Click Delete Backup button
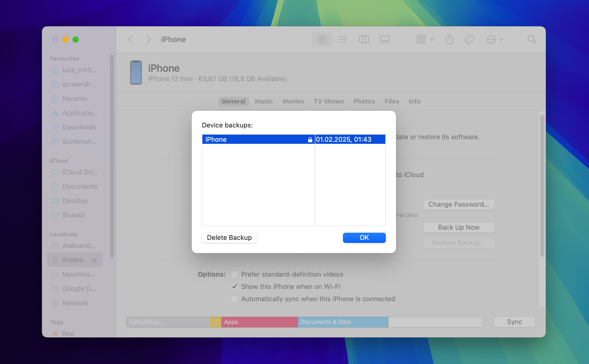 pos(229,238)
